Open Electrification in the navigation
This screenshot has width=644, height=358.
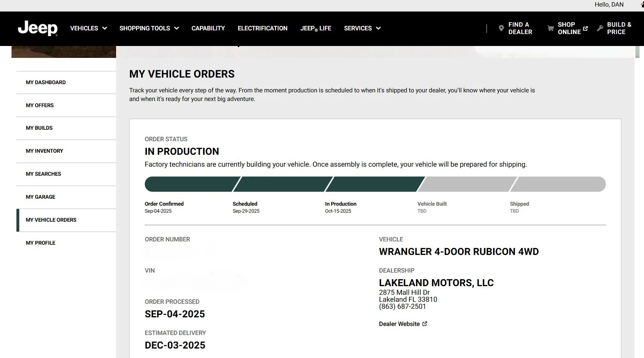point(263,28)
